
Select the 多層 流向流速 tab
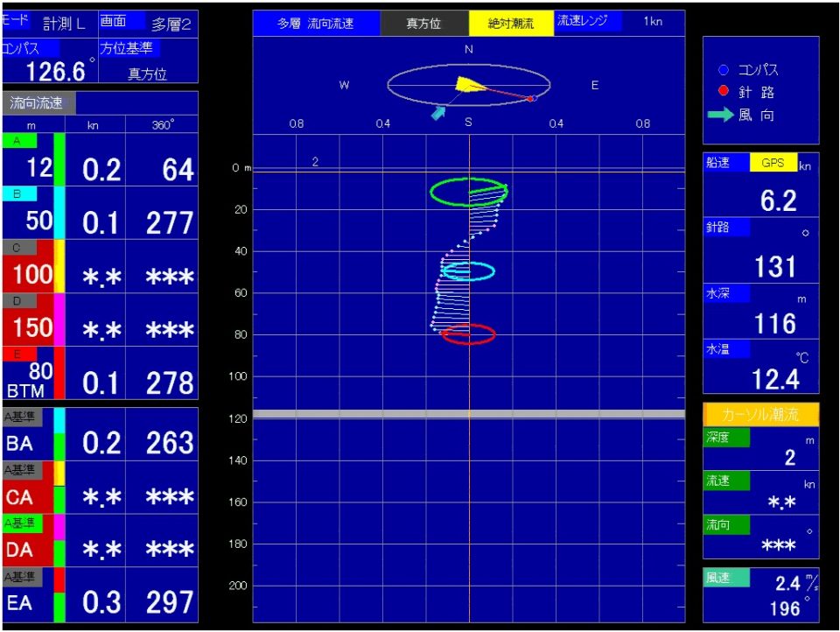click(316, 24)
